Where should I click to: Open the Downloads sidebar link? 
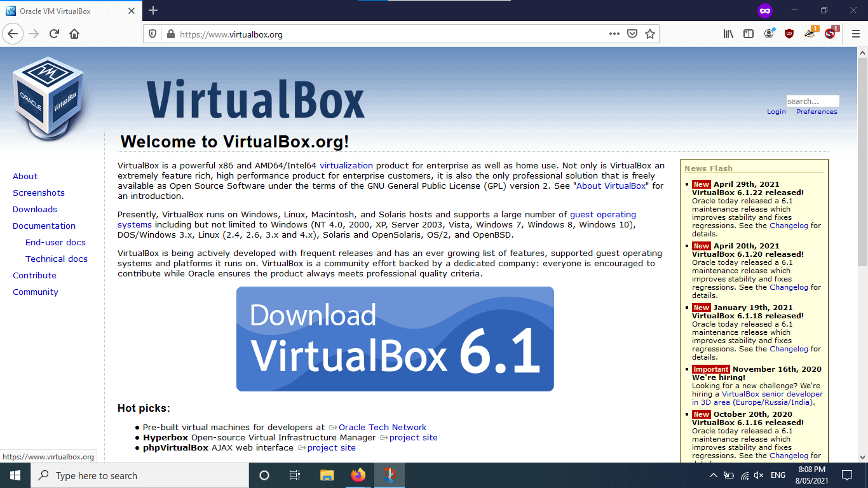35,209
